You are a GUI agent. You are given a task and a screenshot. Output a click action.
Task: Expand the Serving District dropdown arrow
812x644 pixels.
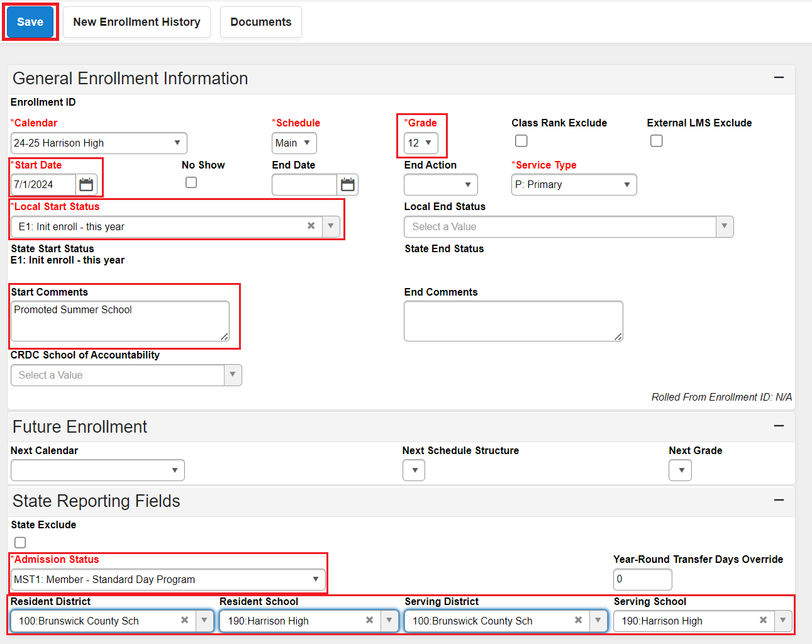coord(598,621)
